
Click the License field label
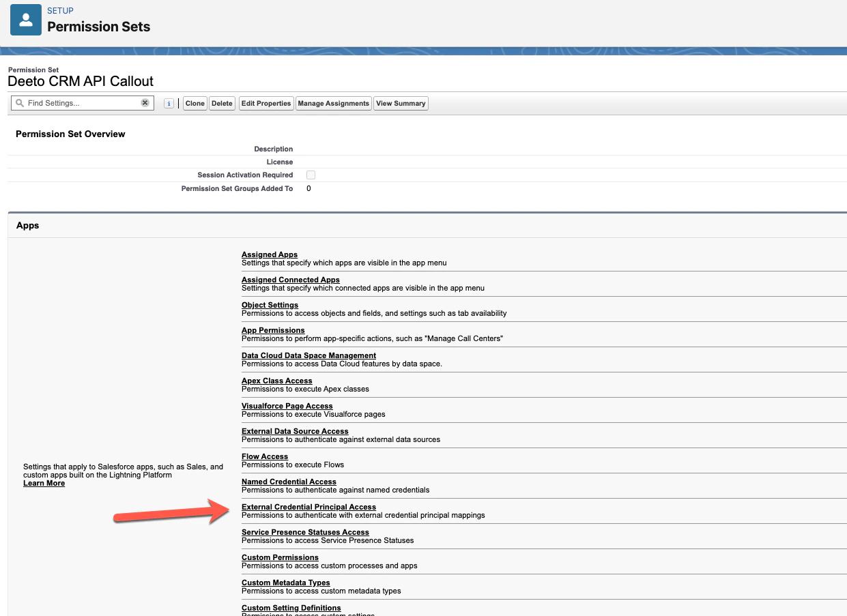pos(279,162)
